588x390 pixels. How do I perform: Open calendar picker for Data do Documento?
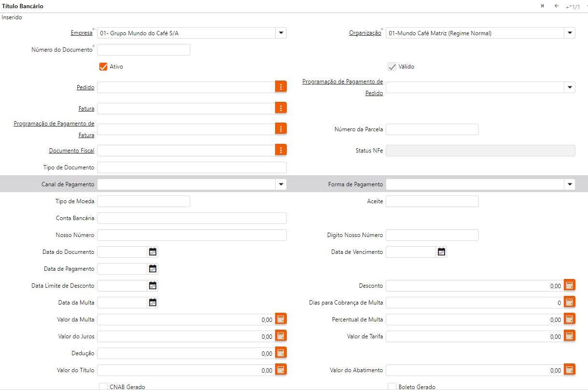[x=153, y=251]
